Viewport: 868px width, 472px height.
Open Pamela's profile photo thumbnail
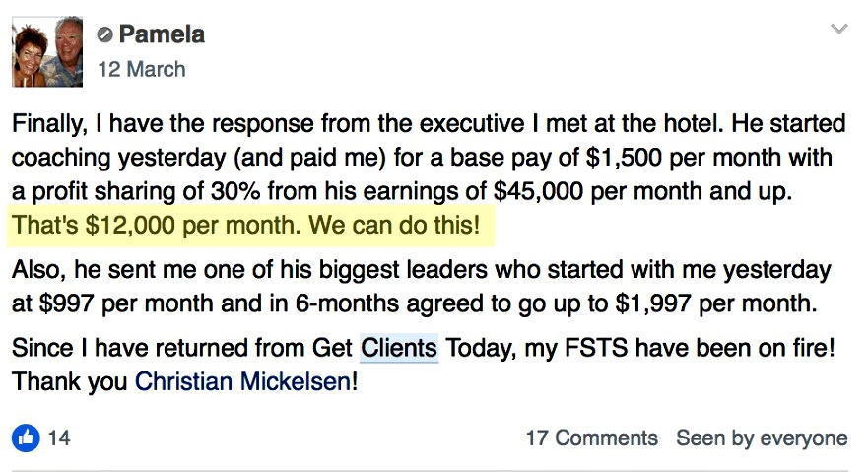click(47, 52)
